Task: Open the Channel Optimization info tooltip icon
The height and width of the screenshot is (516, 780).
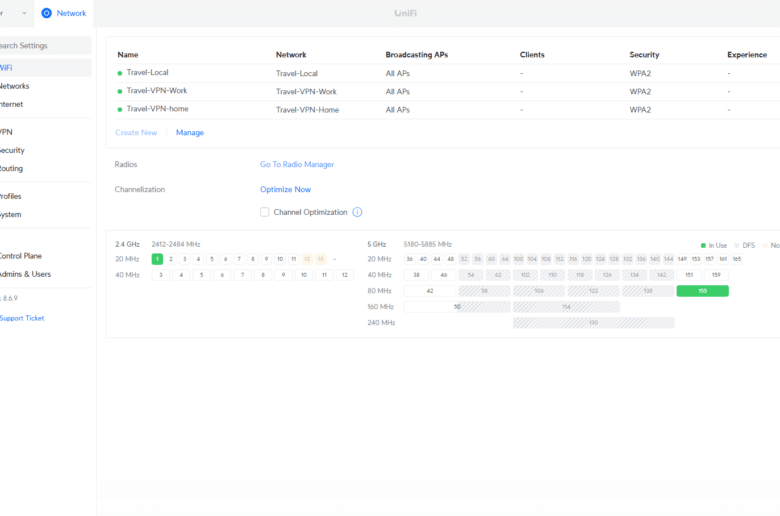Action: (x=357, y=212)
